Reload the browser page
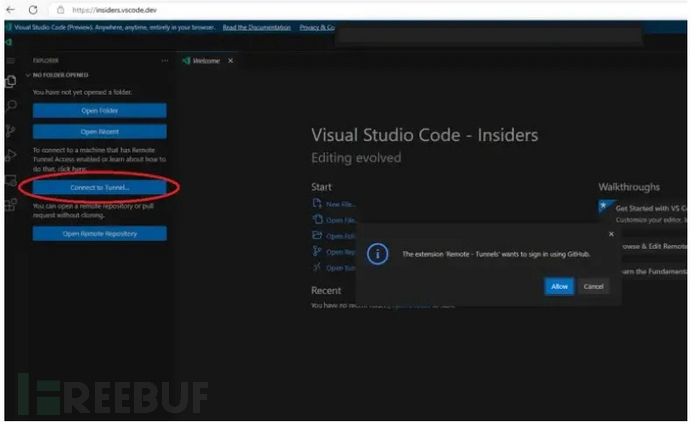Image resolution: width=690 pixels, height=422 pixels. (33, 9)
